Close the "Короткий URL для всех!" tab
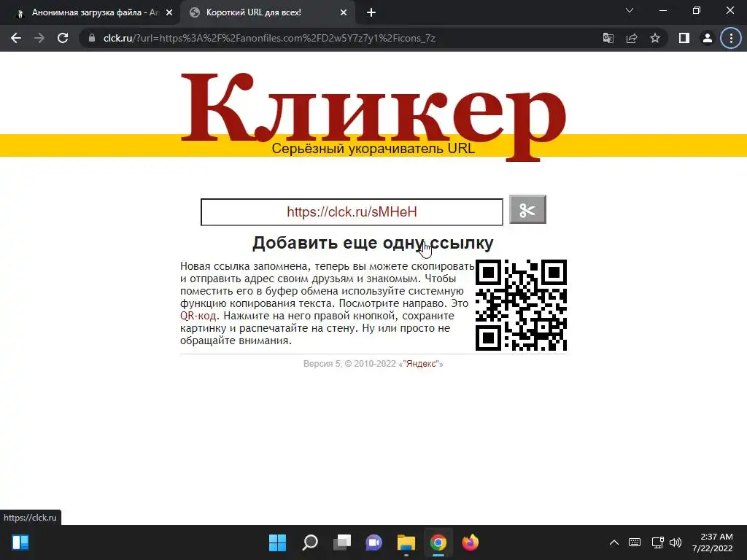747x560 pixels. 344,13
